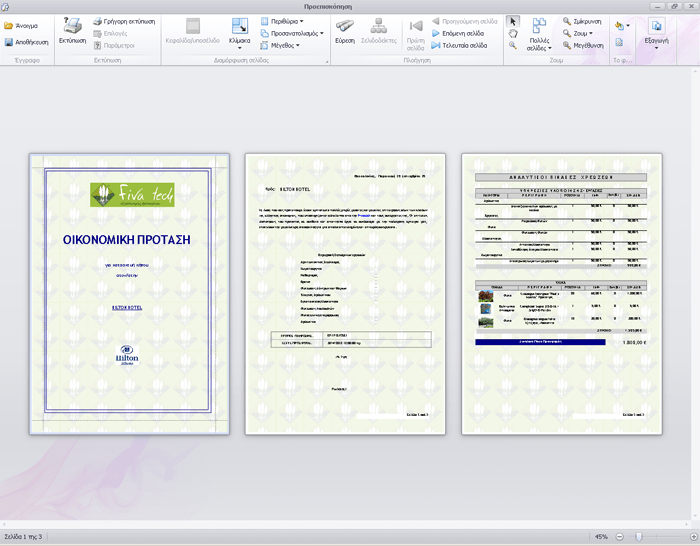This screenshot has width=700, height=546.
Task: Click the Εκτύπωση printer icon
Action: click(72, 32)
